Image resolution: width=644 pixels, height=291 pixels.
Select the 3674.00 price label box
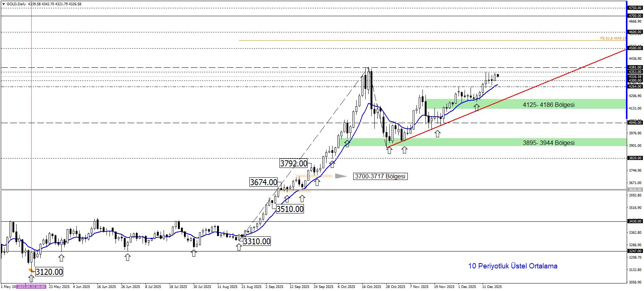click(x=263, y=182)
